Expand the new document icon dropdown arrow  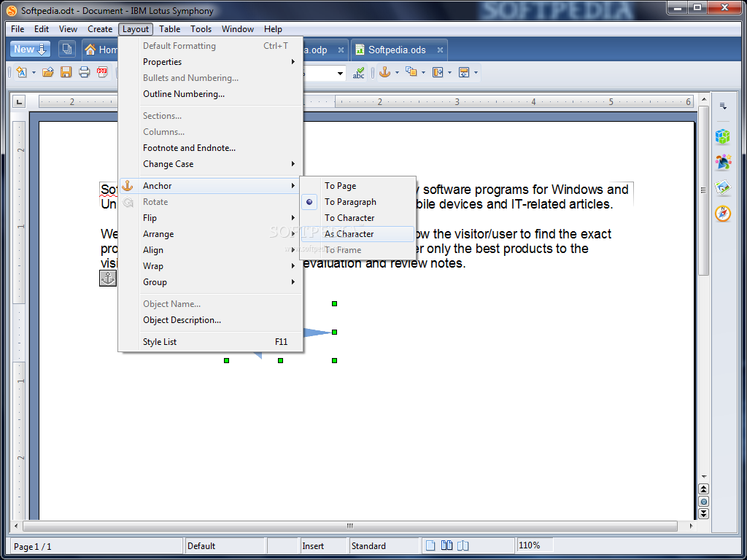coord(34,73)
